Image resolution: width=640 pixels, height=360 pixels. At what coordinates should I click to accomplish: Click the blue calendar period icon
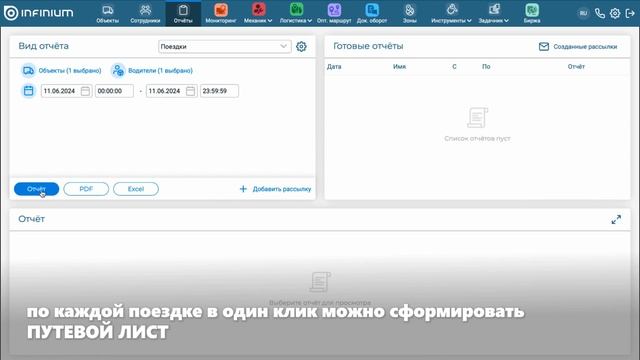(x=29, y=91)
